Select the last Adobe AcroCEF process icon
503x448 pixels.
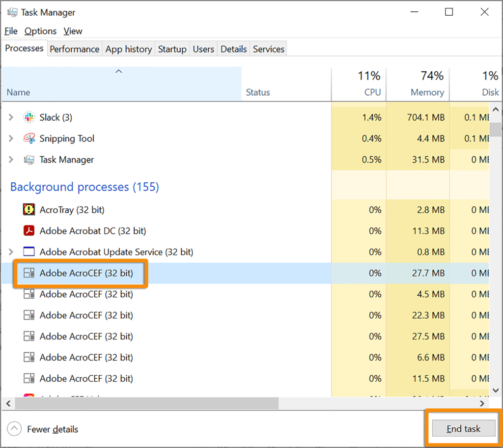28,378
